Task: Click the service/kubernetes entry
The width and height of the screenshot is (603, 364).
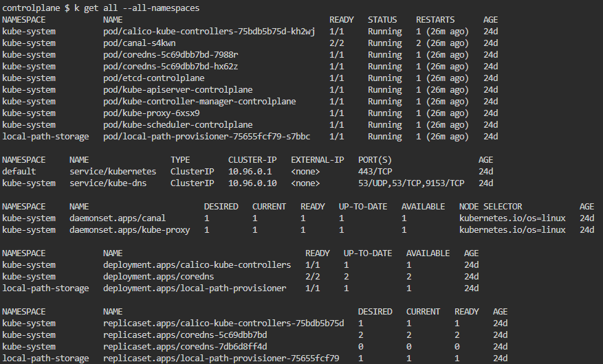Action: pyautogui.click(x=113, y=171)
